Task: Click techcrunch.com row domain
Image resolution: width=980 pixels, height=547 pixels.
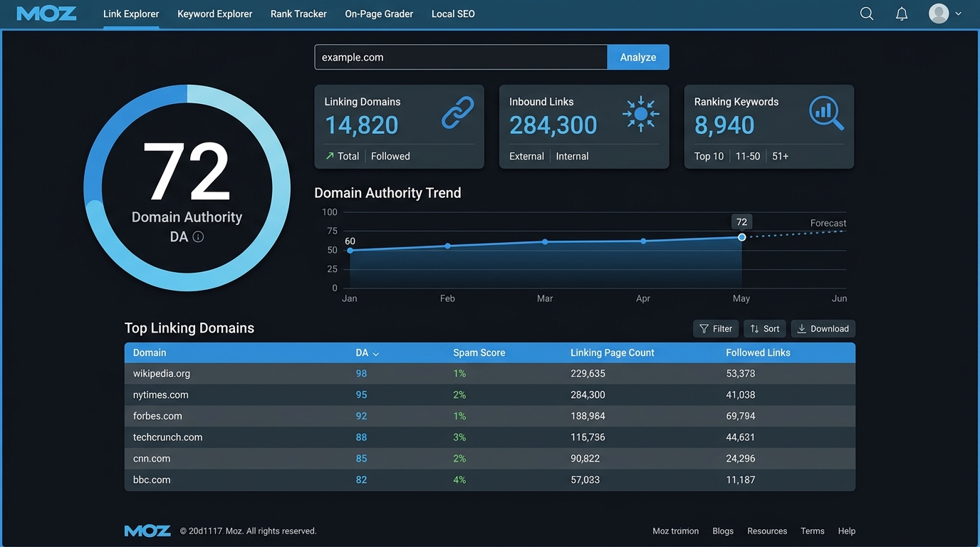Action: coord(168,437)
